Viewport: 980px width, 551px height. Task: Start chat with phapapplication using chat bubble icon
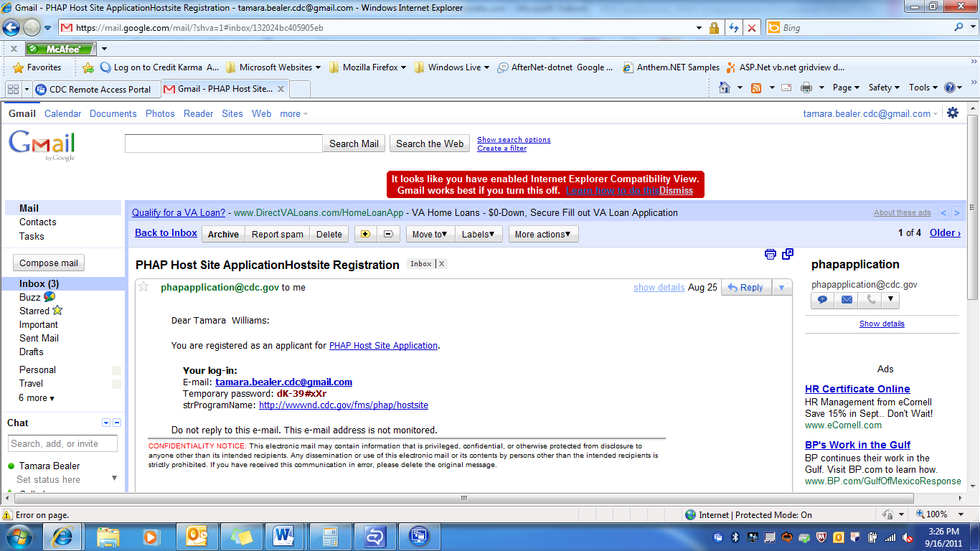pos(822,300)
